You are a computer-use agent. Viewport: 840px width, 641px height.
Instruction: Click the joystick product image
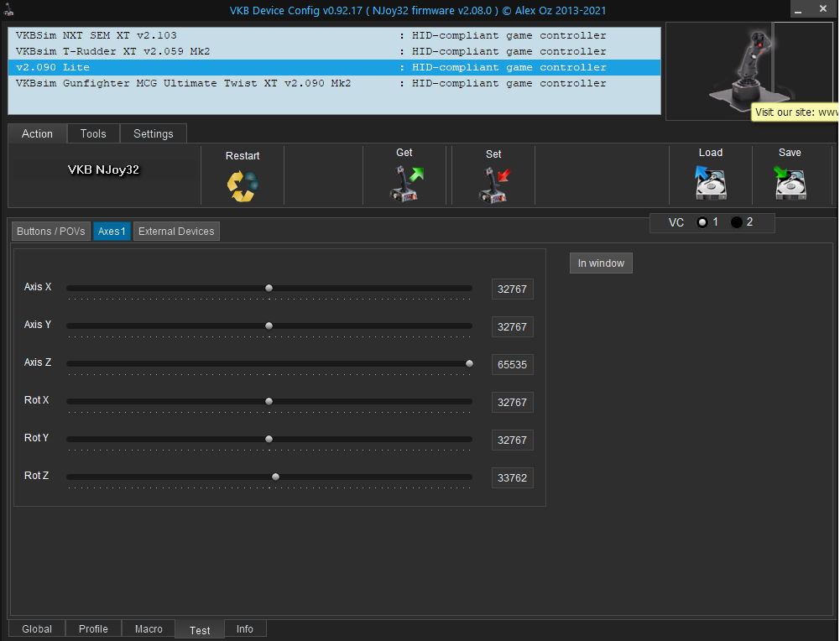pos(750,70)
